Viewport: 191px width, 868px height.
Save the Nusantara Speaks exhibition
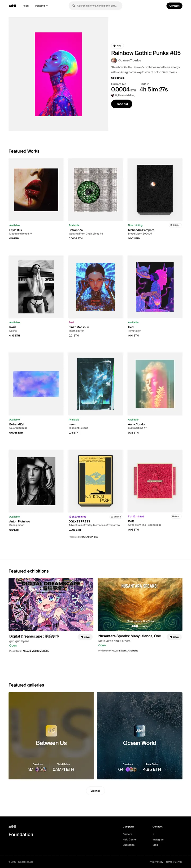click(174, 637)
